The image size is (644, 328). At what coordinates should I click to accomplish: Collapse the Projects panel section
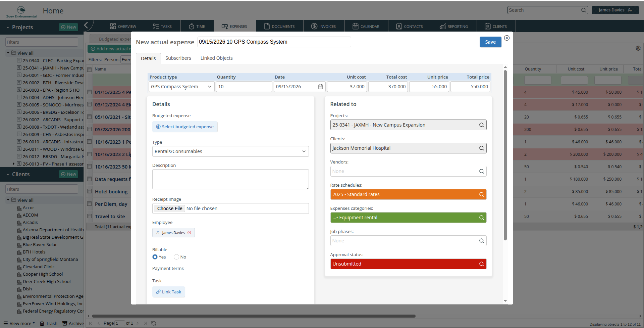click(8, 27)
